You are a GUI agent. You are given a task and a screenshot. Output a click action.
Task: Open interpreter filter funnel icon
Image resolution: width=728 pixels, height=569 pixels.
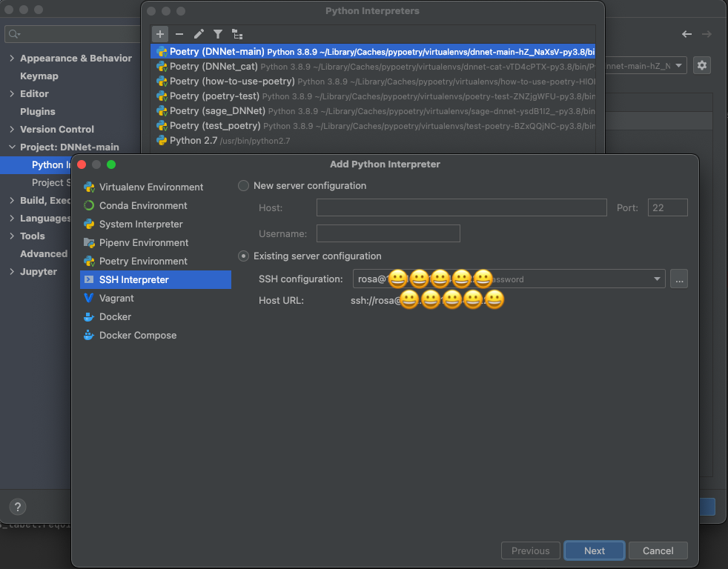coord(218,34)
